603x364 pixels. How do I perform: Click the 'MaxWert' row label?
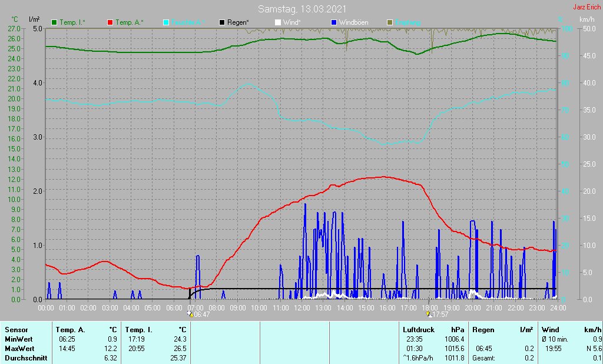[x=19, y=349]
